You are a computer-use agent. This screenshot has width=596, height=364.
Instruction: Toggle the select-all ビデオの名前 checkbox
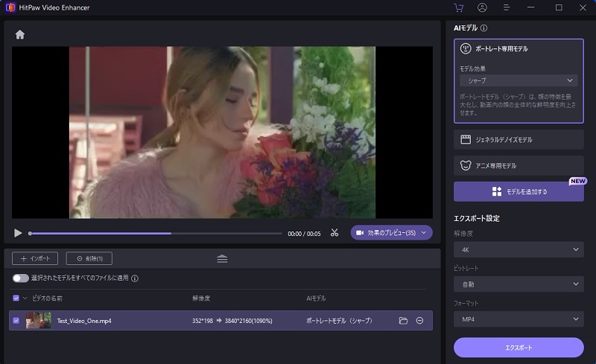[16, 298]
